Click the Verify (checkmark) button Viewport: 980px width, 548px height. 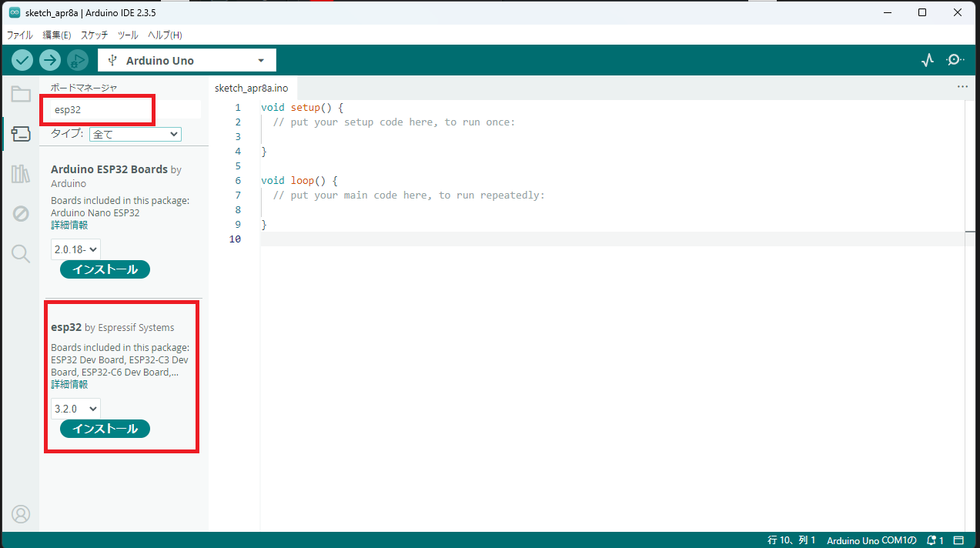tap(22, 59)
